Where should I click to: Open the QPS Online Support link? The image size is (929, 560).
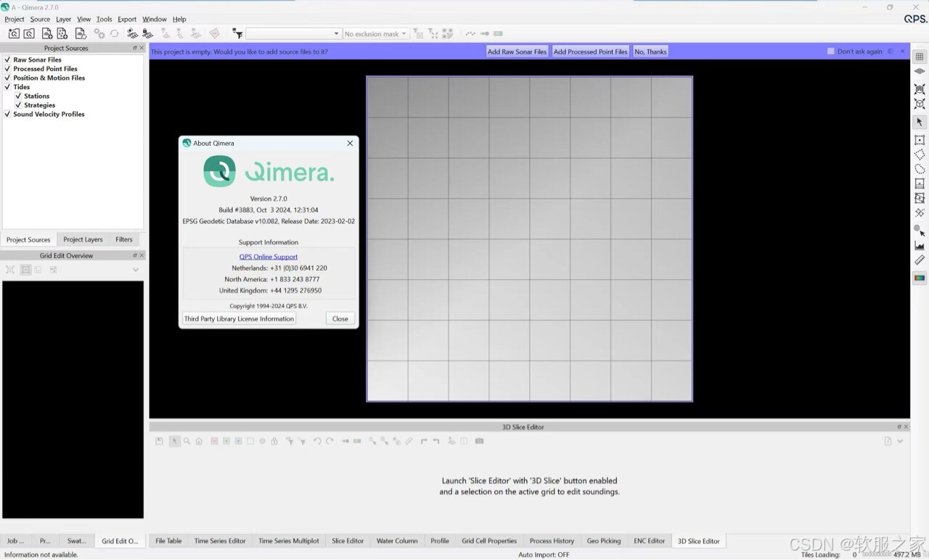(269, 257)
